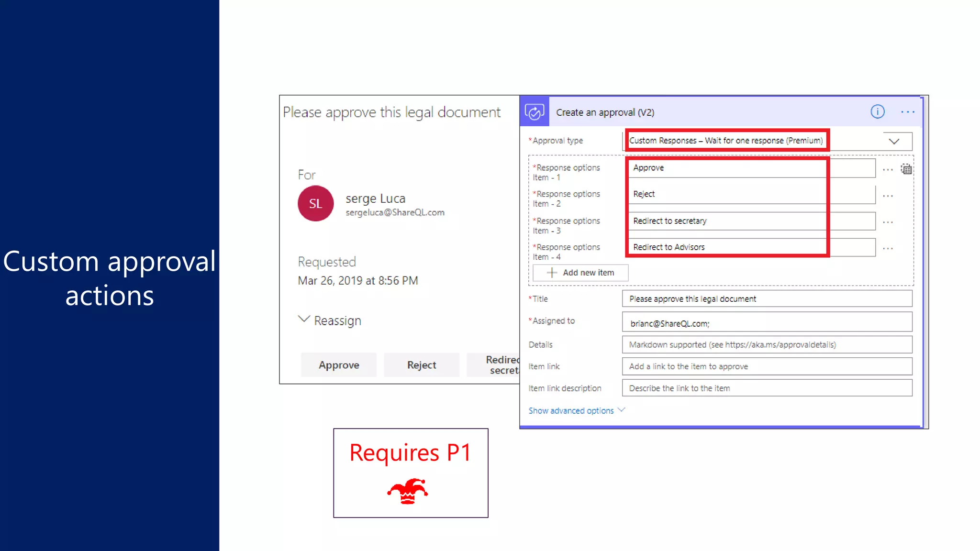Open ellipsis menu for Reject response option
The width and height of the screenshot is (980, 551).
tap(888, 196)
